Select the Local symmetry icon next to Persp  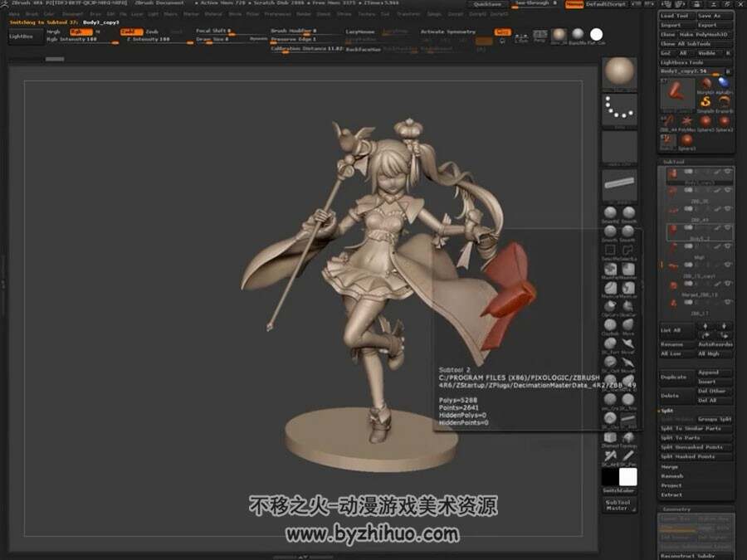click(x=521, y=37)
